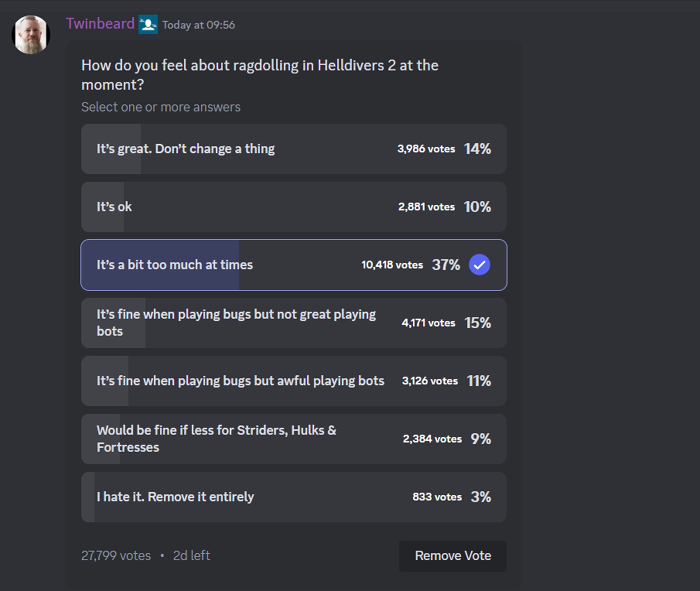Click the 10,418 votes count
This screenshot has height=591, width=700.
click(392, 265)
